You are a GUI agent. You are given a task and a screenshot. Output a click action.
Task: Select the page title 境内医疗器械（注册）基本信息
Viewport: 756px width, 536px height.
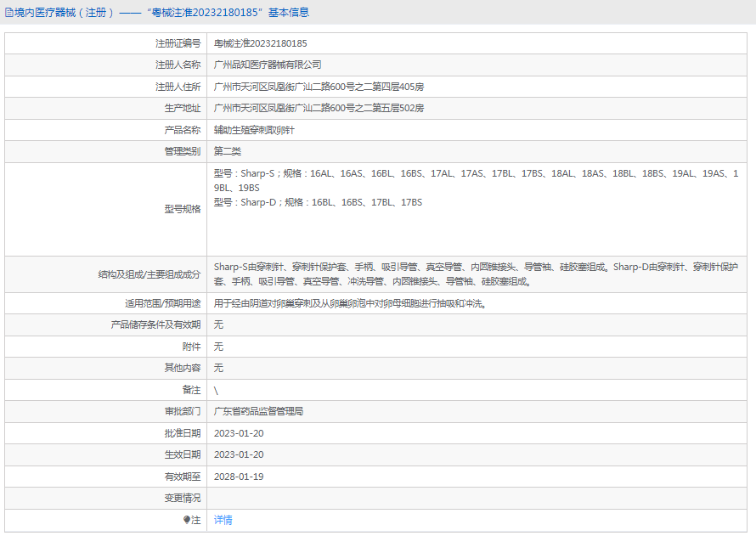tap(156, 13)
